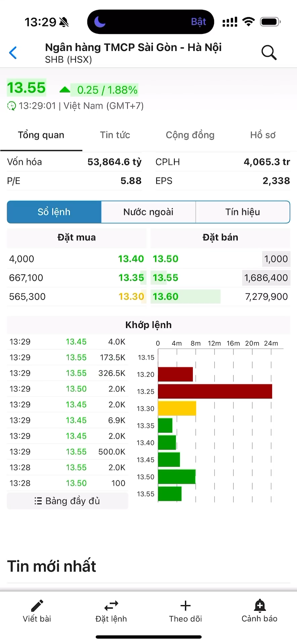This screenshot has width=297, height=644.
Task: Select the Sổ lệnh segment
Action: pyautogui.click(x=54, y=212)
